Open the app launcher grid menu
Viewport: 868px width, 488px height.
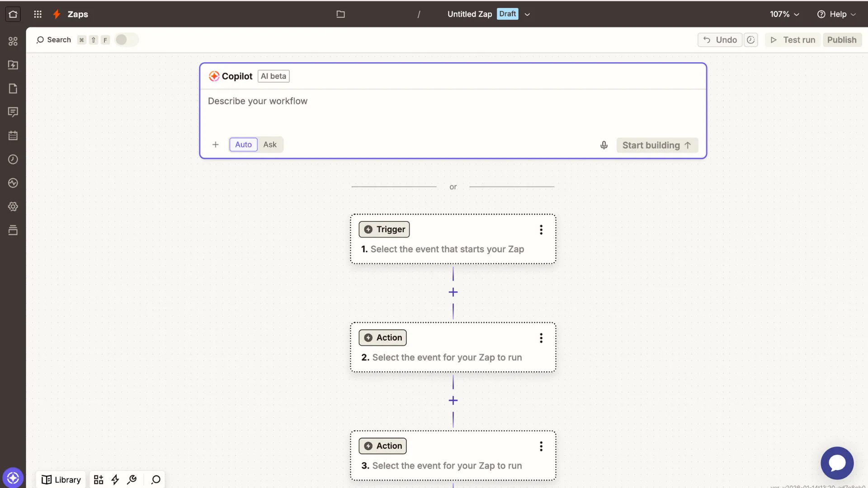[x=38, y=14]
